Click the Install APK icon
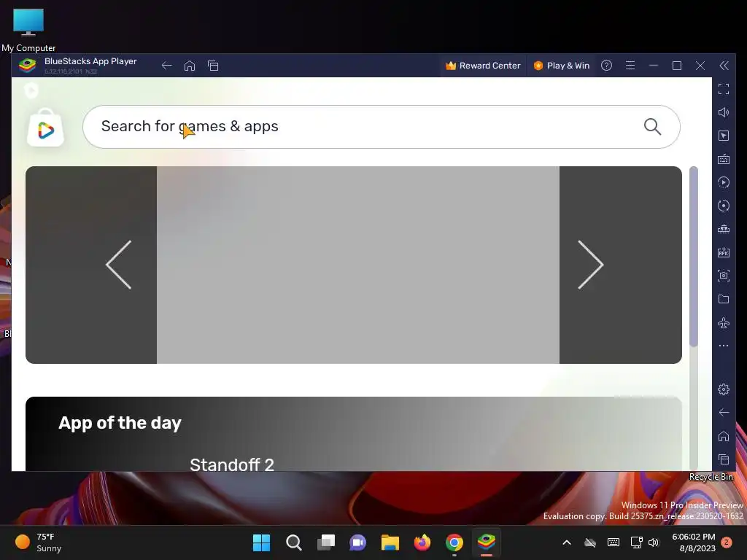Image resolution: width=747 pixels, height=560 pixels. tap(724, 252)
